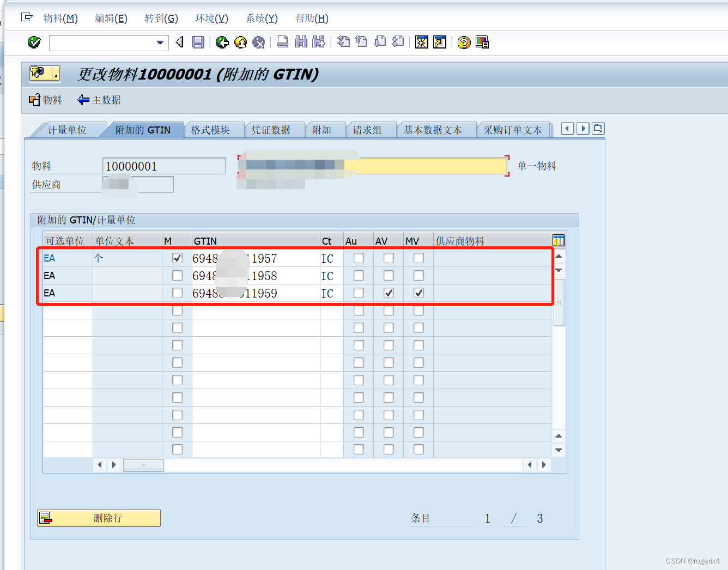The image size is (728, 570).
Task: Open the Help icon in the toolbar
Action: click(x=463, y=42)
